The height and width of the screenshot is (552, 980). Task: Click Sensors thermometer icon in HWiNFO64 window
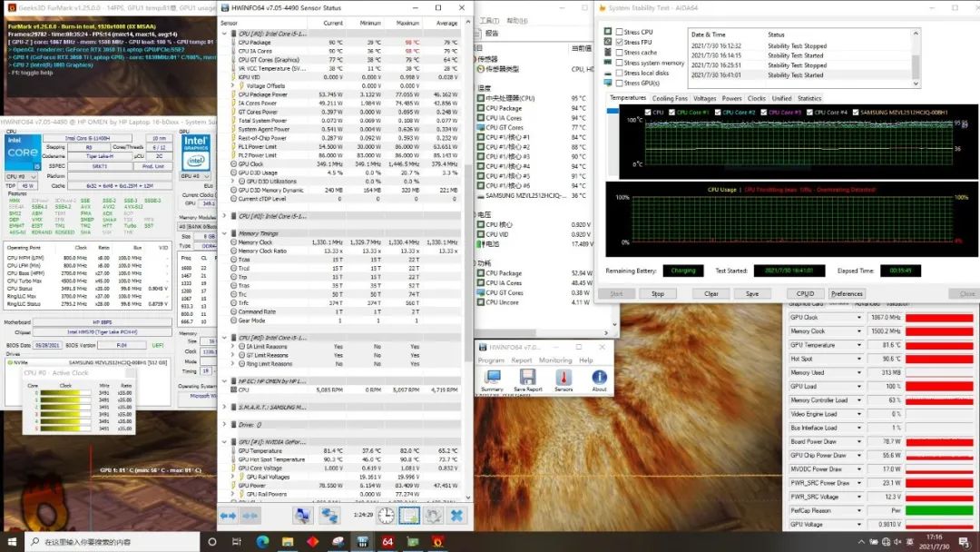pos(563,380)
